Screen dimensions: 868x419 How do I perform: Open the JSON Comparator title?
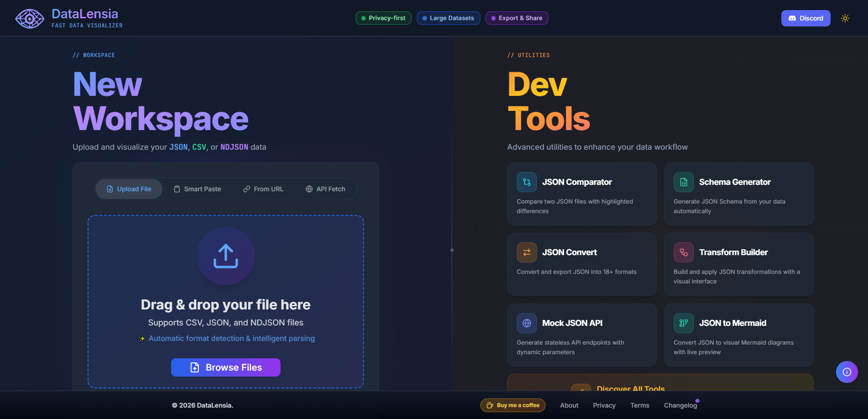577,182
